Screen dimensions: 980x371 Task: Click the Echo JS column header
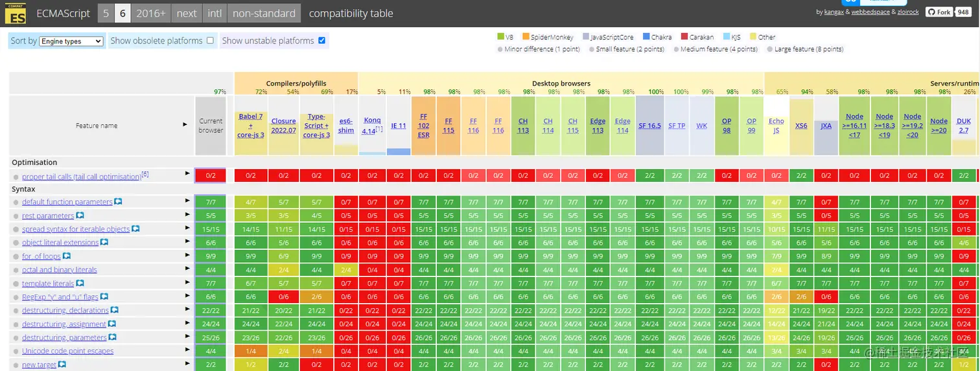(x=776, y=126)
